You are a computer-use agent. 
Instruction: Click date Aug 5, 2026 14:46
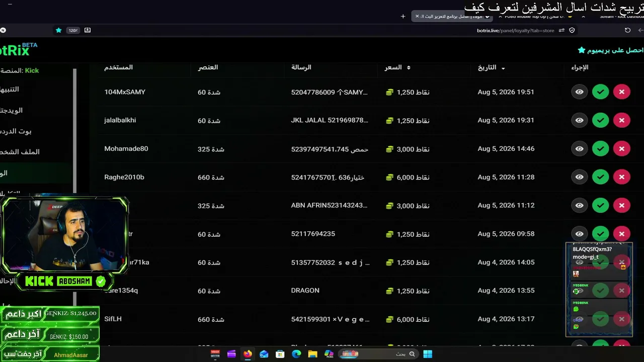tap(506, 149)
